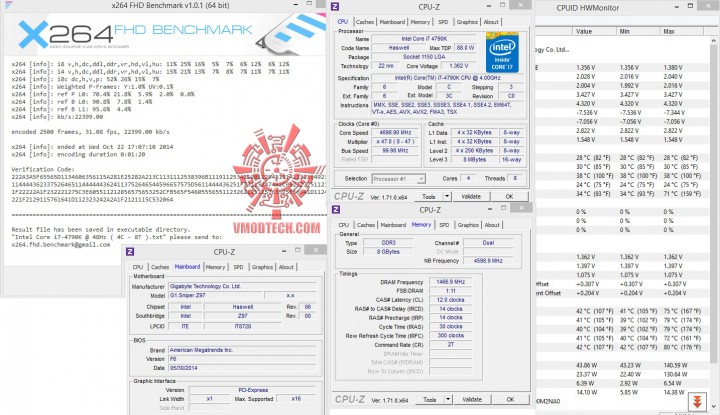Open the Tools dropdown arrow in the CPU-Z CPU window

click(447, 196)
